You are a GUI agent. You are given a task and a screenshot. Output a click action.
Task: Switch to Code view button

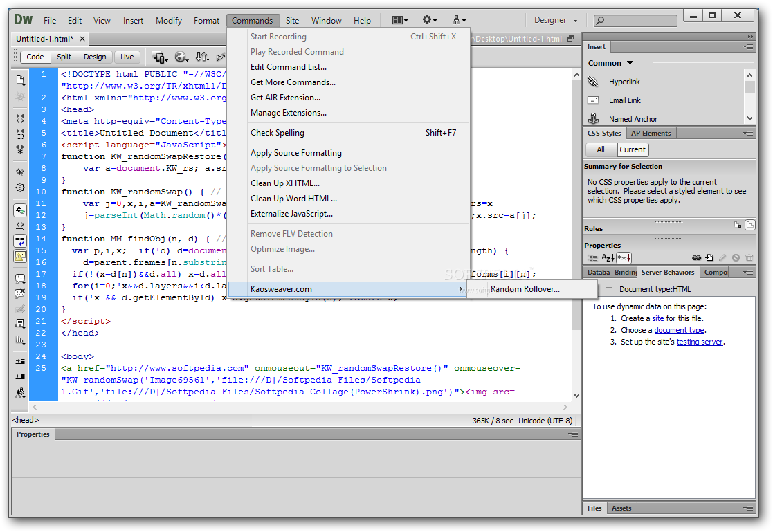click(x=35, y=57)
